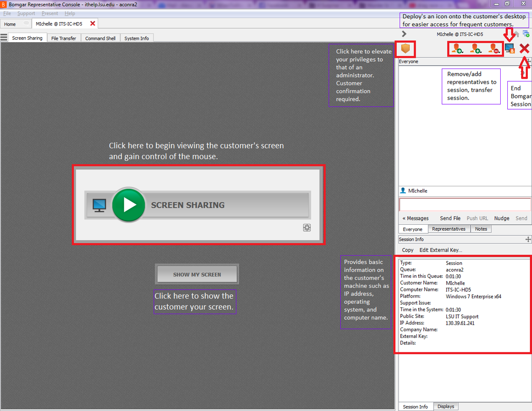Click the Computer Name value ITS-IC-HD5
Image resolution: width=532 pixels, height=411 pixels.
458,290
